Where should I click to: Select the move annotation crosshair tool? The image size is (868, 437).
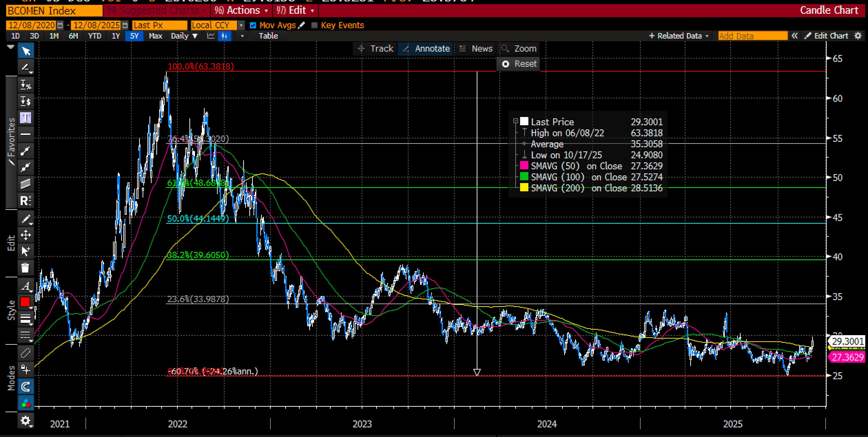[26, 235]
